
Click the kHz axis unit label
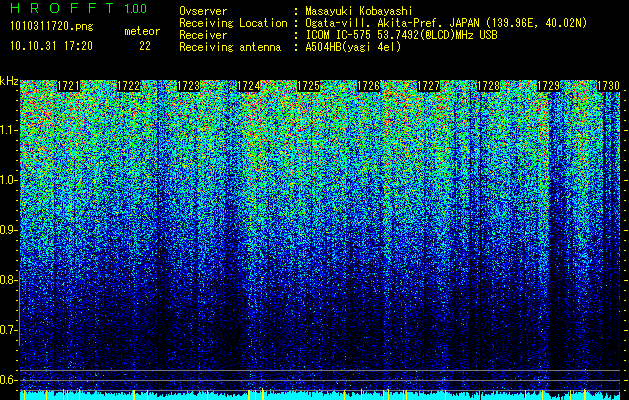tap(9, 82)
